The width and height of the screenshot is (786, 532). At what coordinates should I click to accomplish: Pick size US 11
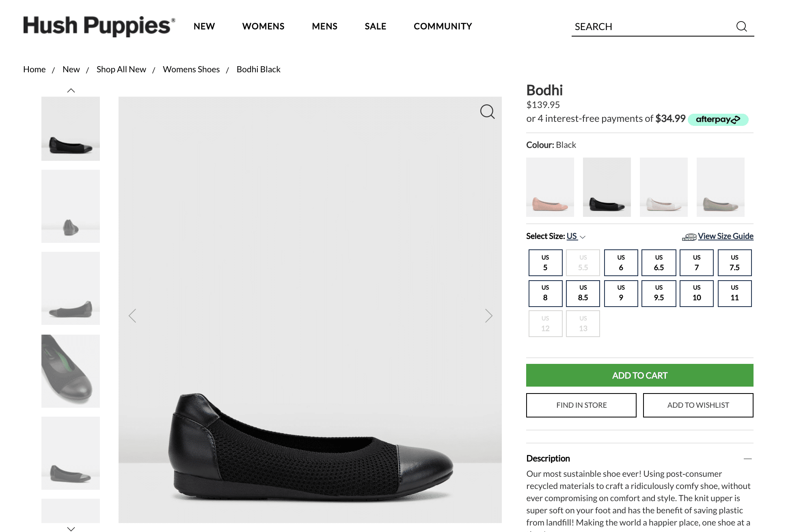pyautogui.click(x=734, y=293)
